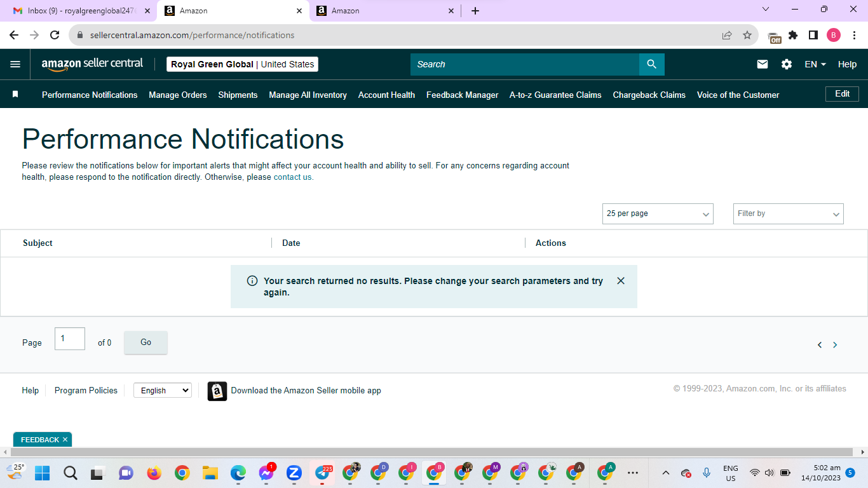Navigate to Manage All Inventory
This screenshot has height=488, width=868.
click(x=308, y=95)
